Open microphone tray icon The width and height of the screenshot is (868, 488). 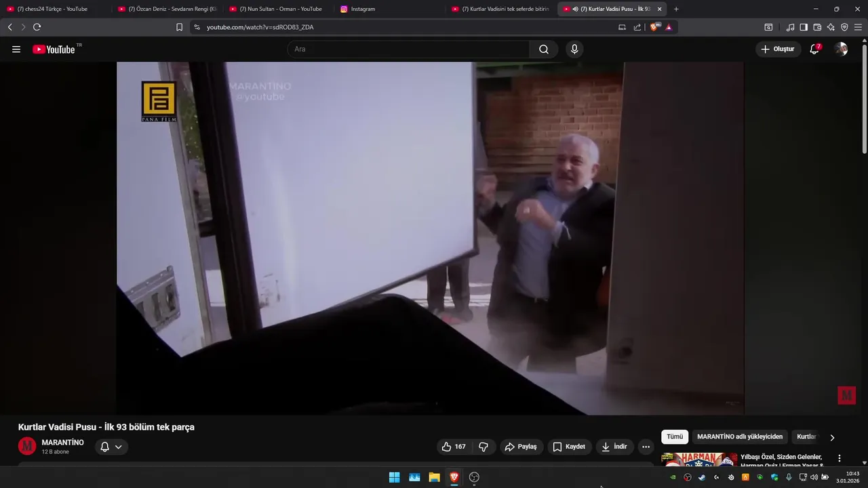pos(789,477)
